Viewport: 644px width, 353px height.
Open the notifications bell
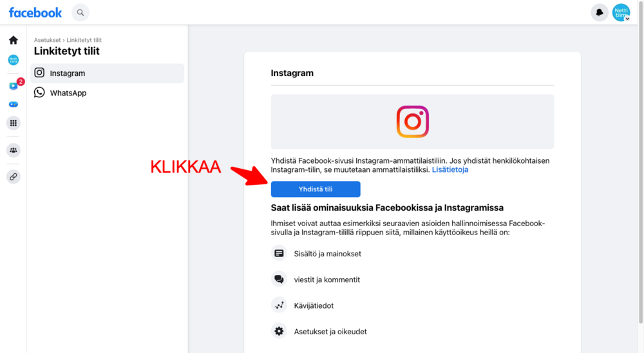click(x=599, y=13)
